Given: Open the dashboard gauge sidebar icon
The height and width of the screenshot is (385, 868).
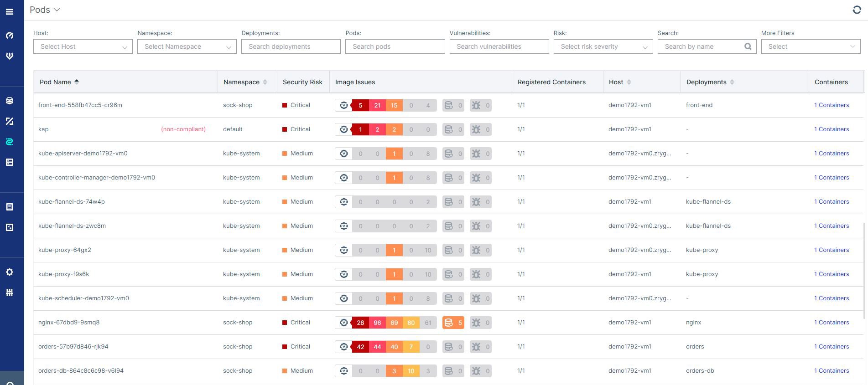Looking at the screenshot, I should point(9,36).
